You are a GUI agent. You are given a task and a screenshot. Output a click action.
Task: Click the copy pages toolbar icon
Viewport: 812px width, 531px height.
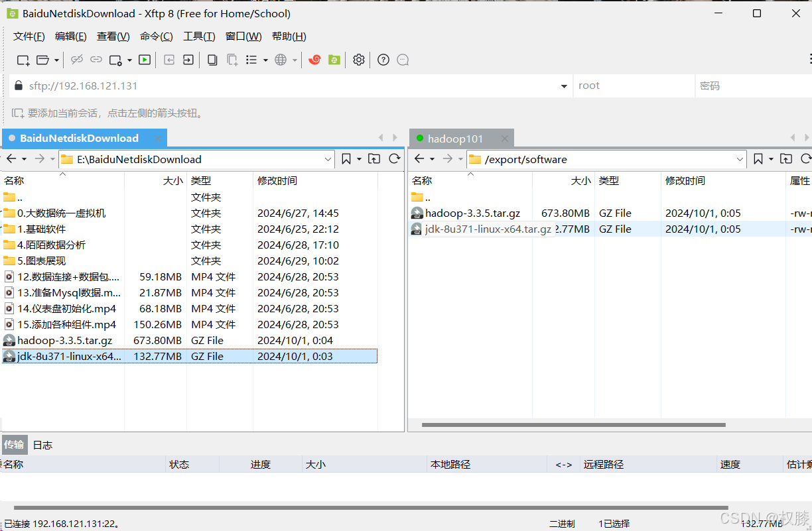212,60
